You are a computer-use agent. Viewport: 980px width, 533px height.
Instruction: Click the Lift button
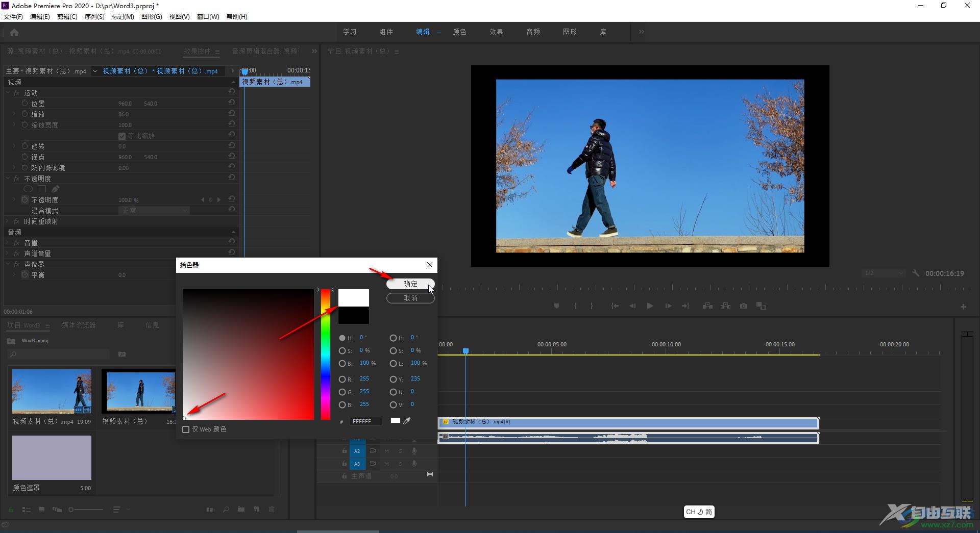tap(707, 306)
